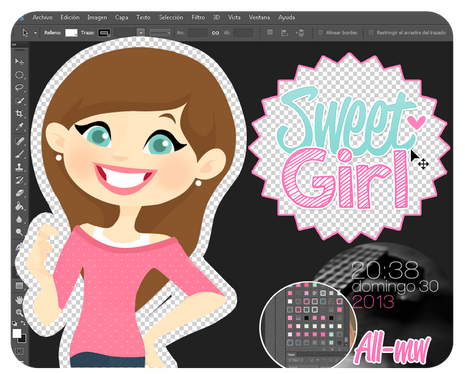Viewport: 465px width, 374px height.
Task: Click the link width and height icon
Action: click(215, 33)
